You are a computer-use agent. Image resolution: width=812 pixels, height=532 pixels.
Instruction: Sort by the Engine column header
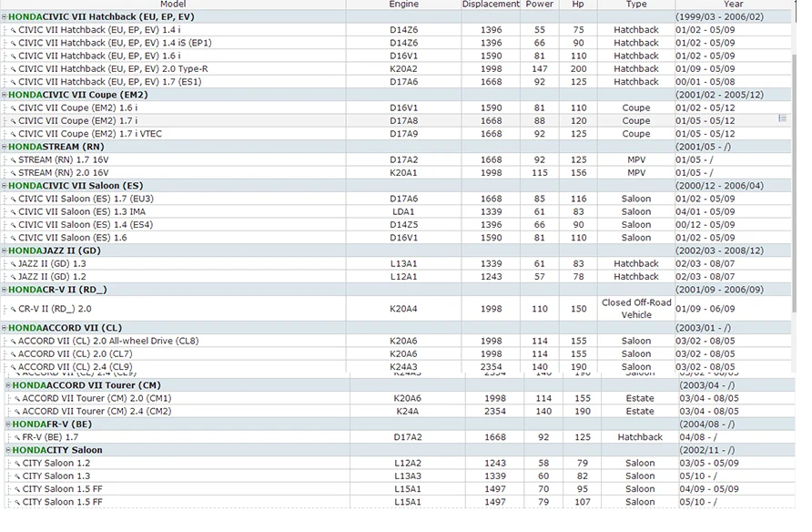pos(403,5)
